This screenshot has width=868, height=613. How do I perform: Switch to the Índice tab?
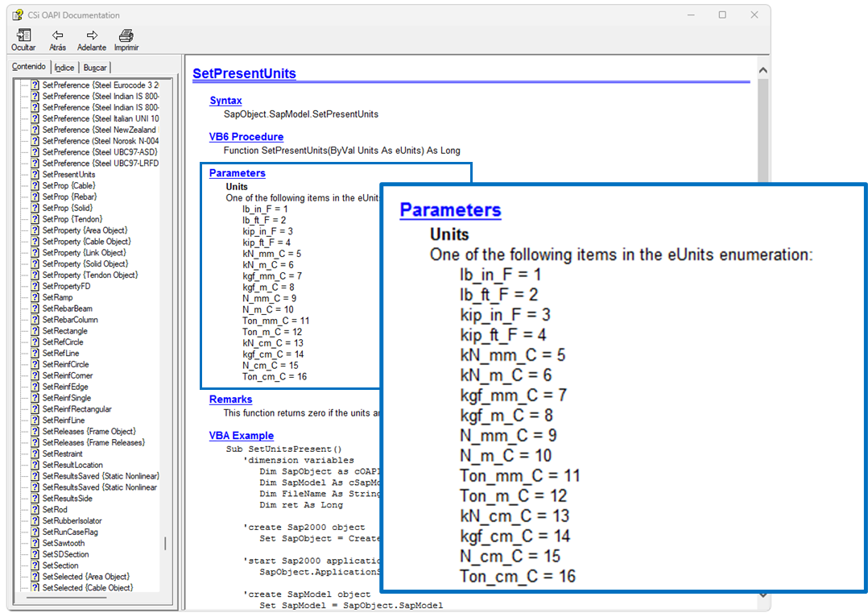pyautogui.click(x=64, y=68)
